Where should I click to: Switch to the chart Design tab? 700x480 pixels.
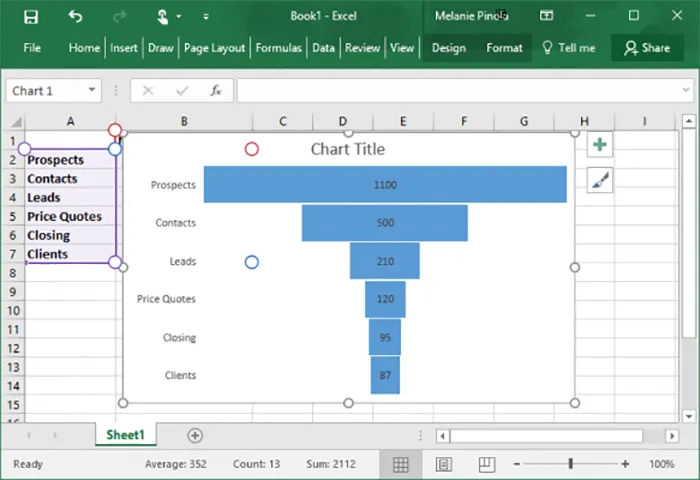pos(448,48)
